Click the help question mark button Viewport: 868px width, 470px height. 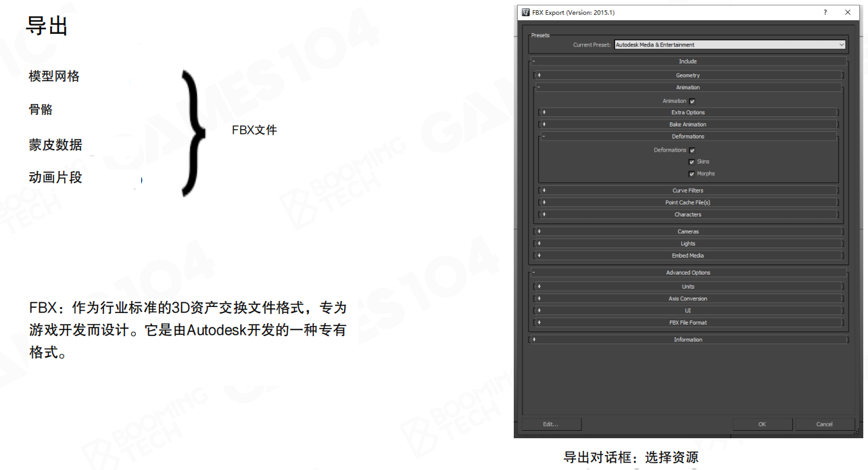coord(825,12)
